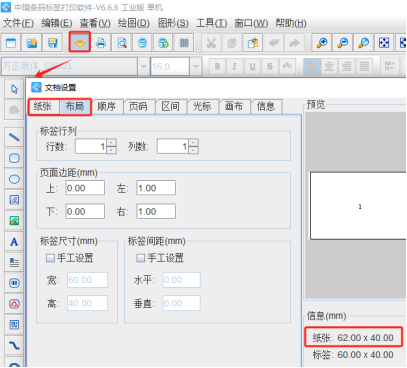Image resolution: width=407 pixels, height=368 pixels.
Task: Select the text tool A icon
Action: click(14, 242)
